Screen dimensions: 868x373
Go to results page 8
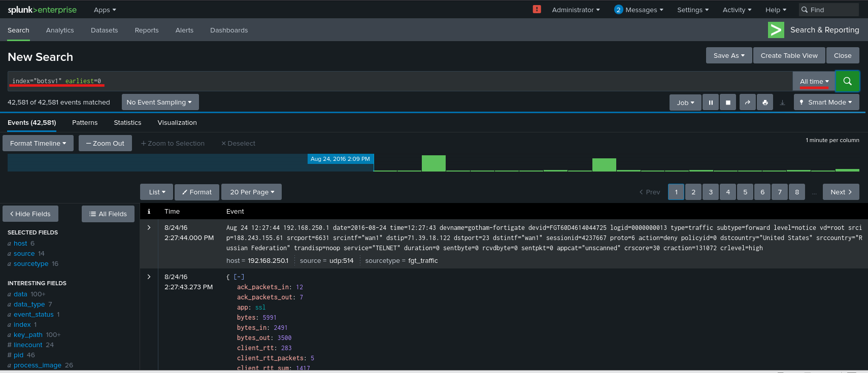(797, 192)
